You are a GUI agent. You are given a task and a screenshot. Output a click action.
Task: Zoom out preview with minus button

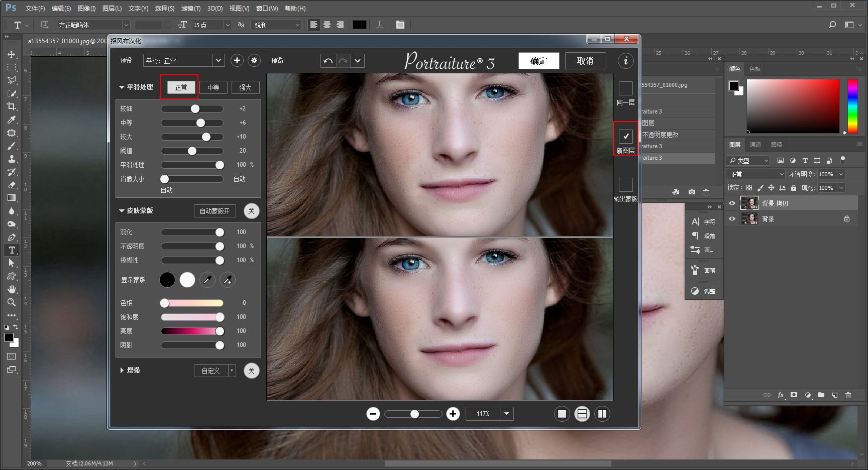[x=373, y=414]
